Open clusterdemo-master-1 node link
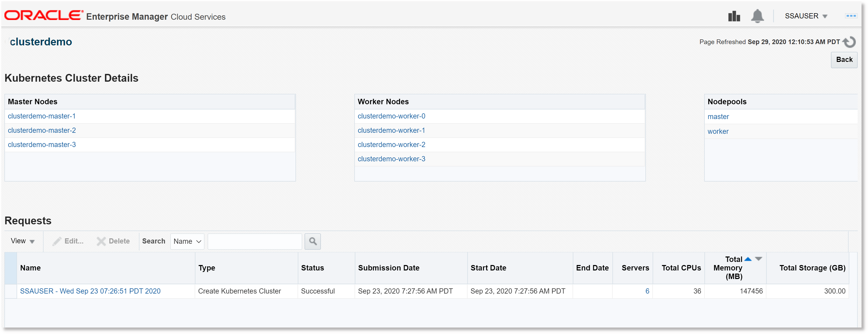 [41, 116]
